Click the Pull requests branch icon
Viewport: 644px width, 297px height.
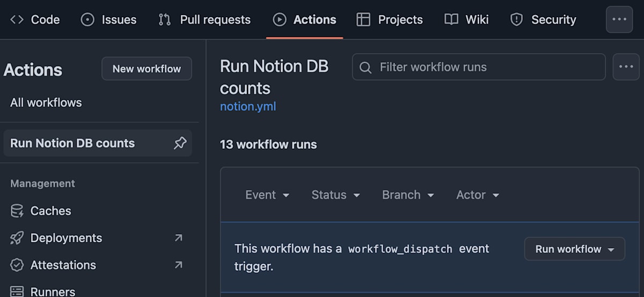coord(165,20)
